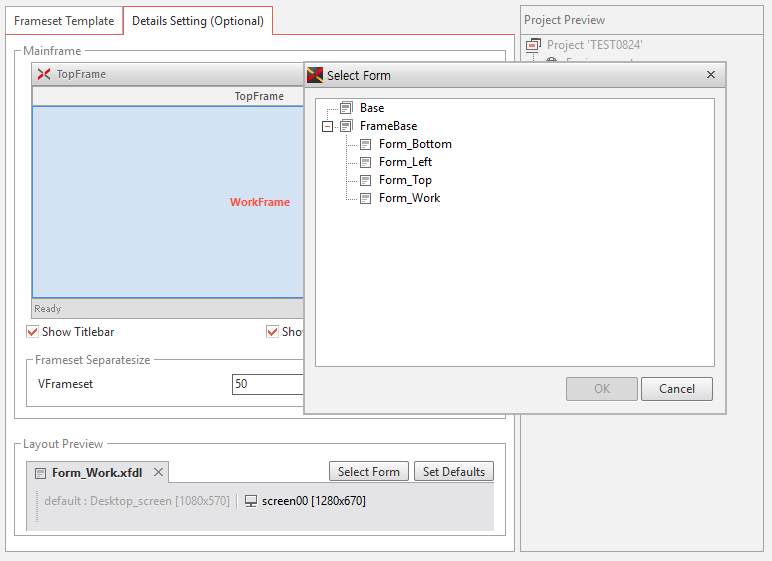Click the Form_Top file icon
Screen dimensions: 772x561
(365, 180)
